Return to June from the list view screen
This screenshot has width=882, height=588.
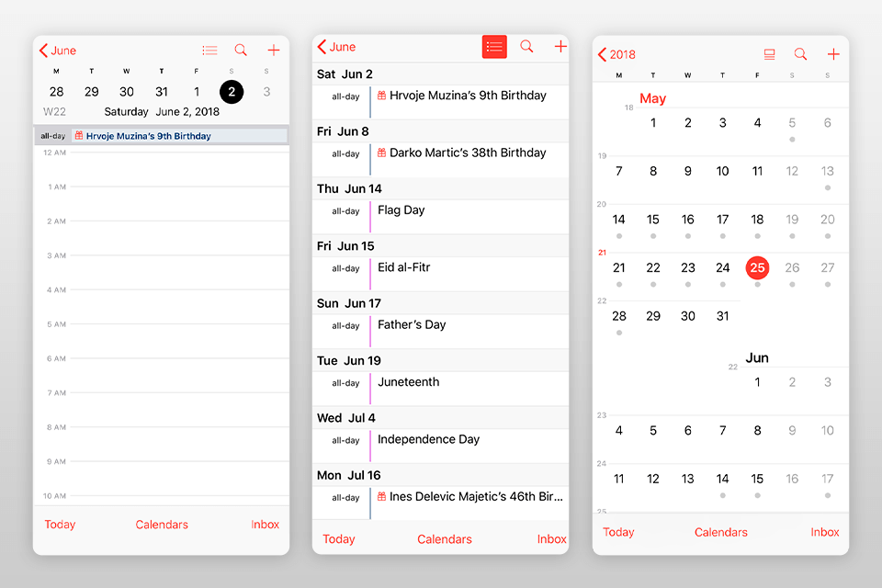[335, 47]
